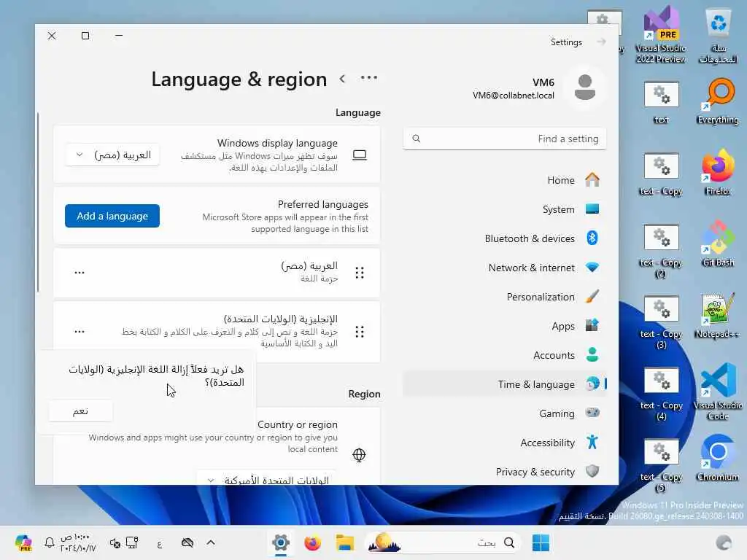The width and height of the screenshot is (747, 560).
Task: Click the Accessibility figure icon
Action: tap(592, 442)
